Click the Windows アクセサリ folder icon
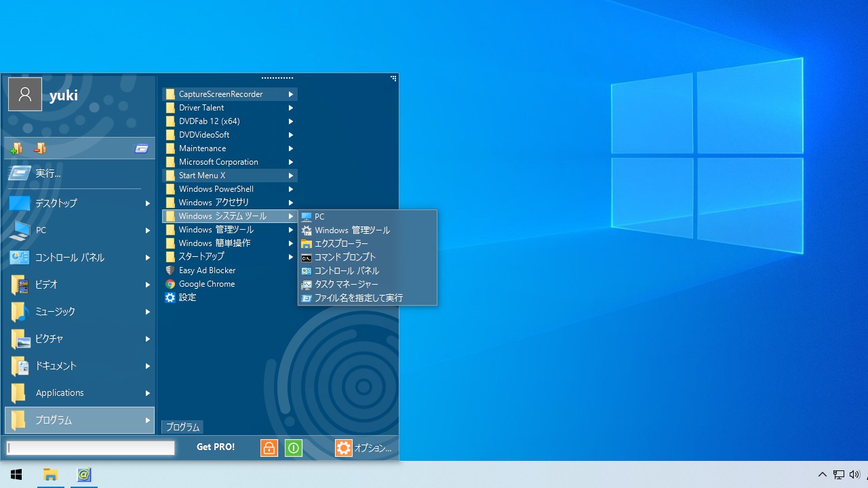 click(x=170, y=203)
